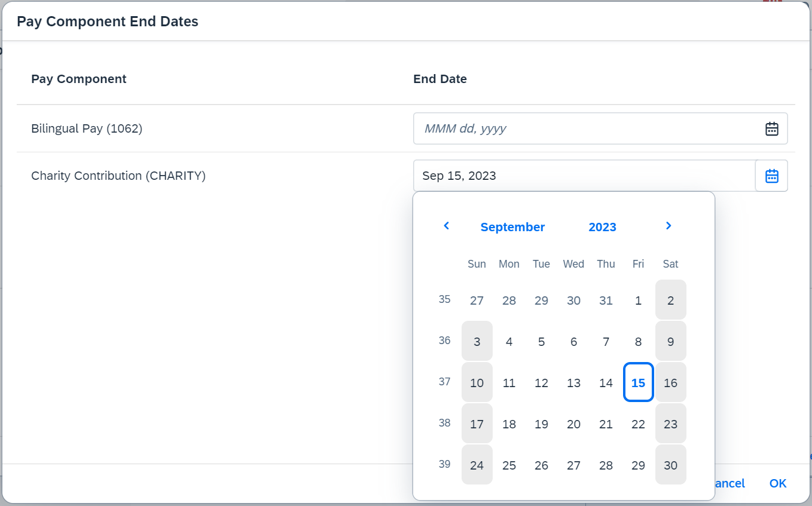812x506 pixels.
Task: Pick September 22 as the date
Action: point(639,424)
